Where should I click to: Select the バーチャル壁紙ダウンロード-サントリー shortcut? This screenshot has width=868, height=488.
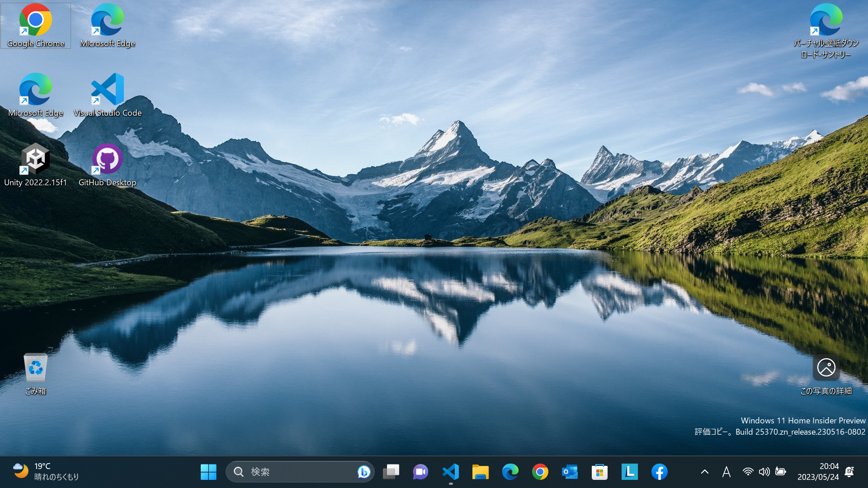(x=826, y=31)
